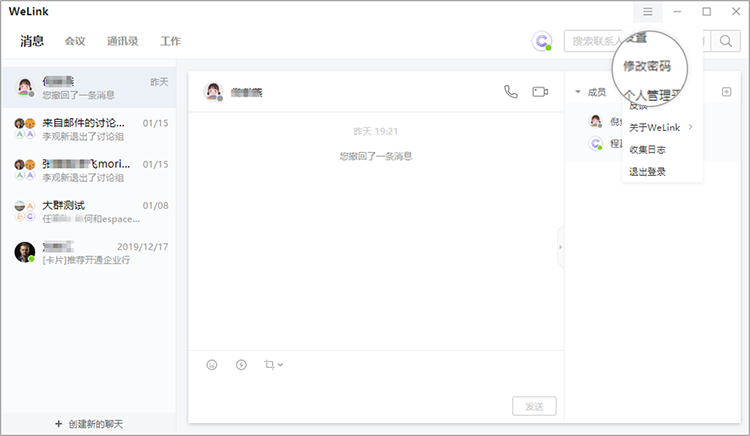This screenshot has height=436, width=750.
Task: Open the emoji picker in message toolbar
Action: tap(212, 365)
